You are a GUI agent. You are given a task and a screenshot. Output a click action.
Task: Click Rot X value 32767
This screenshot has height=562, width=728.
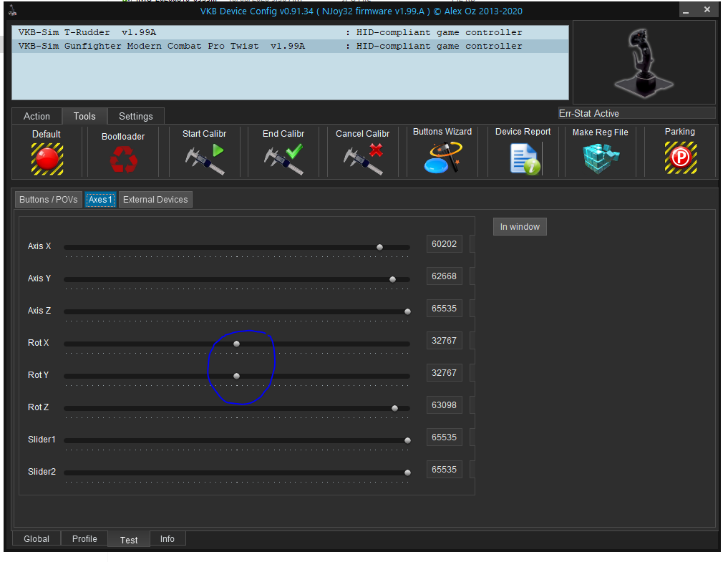445,341
